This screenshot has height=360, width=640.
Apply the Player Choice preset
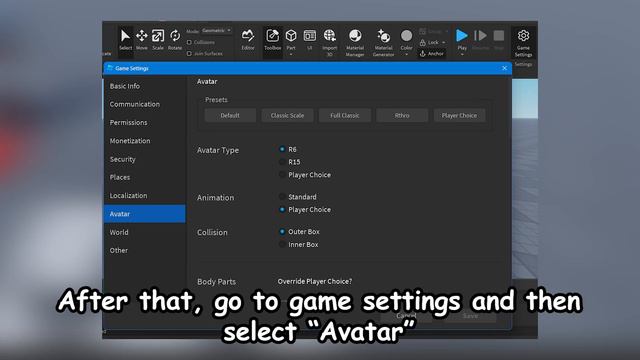tap(459, 116)
